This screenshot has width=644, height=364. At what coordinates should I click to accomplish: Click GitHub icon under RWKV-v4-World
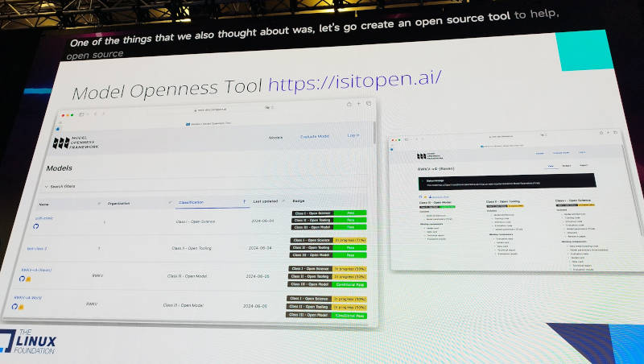click(14, 307)
